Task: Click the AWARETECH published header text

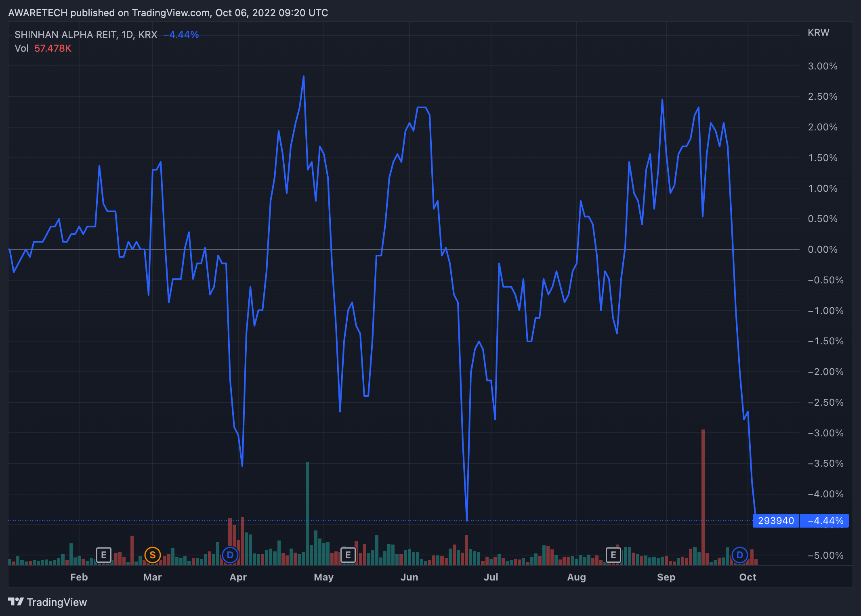Action: pyautogui.click(x=168, y=13)
